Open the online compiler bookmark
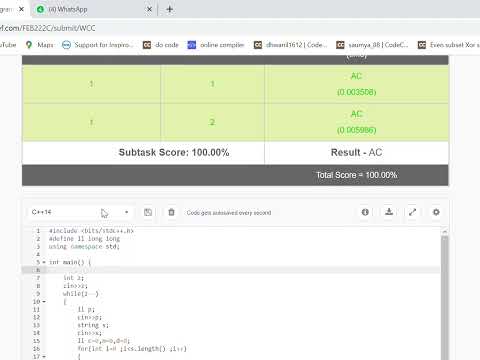The image size is (480, 360). (x=216, y=45)
